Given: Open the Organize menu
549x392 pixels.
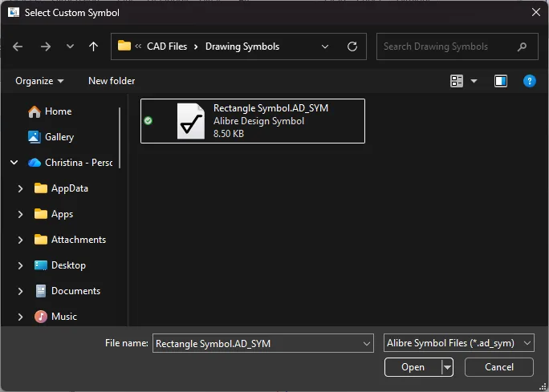Looking at the screenshot, I should click(x=39, y=81).
